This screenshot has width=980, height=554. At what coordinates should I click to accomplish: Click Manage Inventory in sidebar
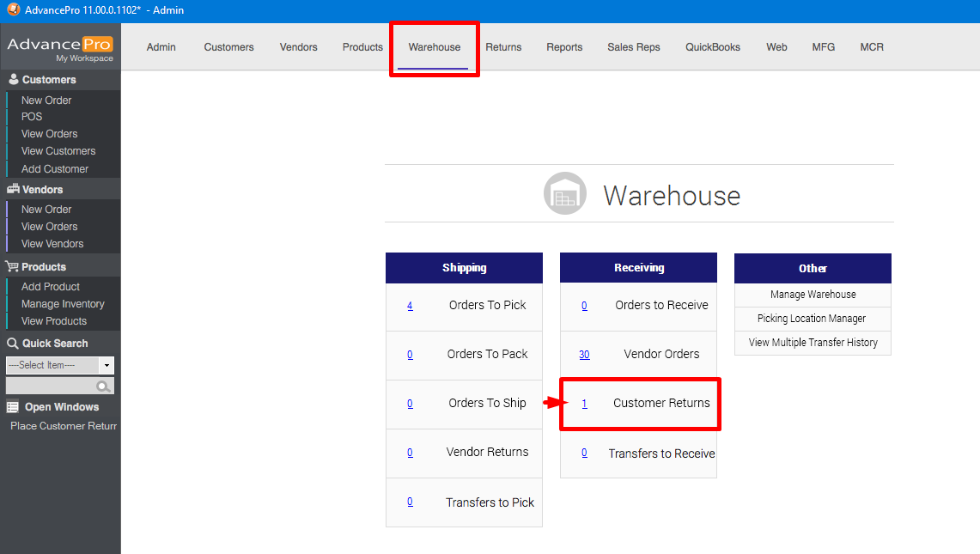coord(63,304)
